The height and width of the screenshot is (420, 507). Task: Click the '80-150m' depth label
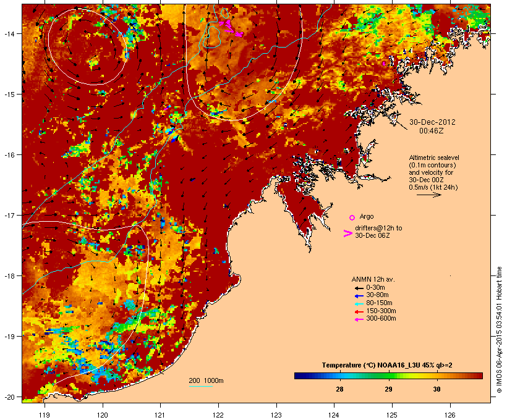[379, 303]
